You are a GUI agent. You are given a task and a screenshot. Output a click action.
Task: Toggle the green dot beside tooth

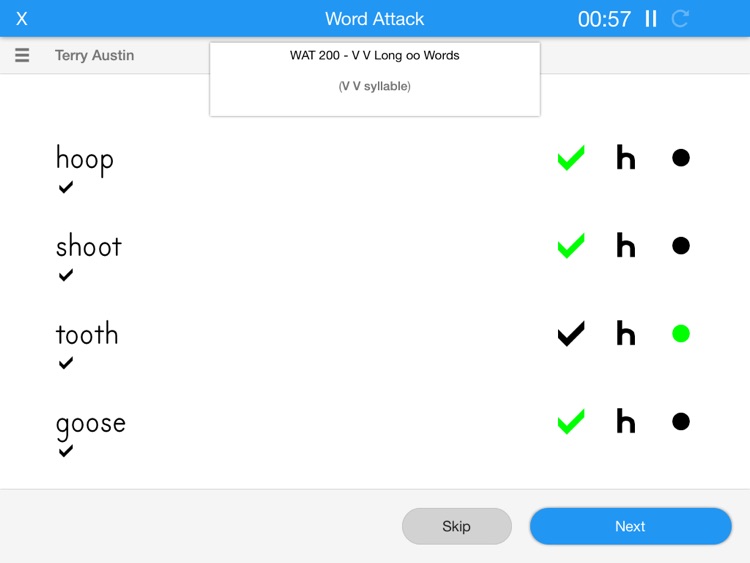point(681,333)
